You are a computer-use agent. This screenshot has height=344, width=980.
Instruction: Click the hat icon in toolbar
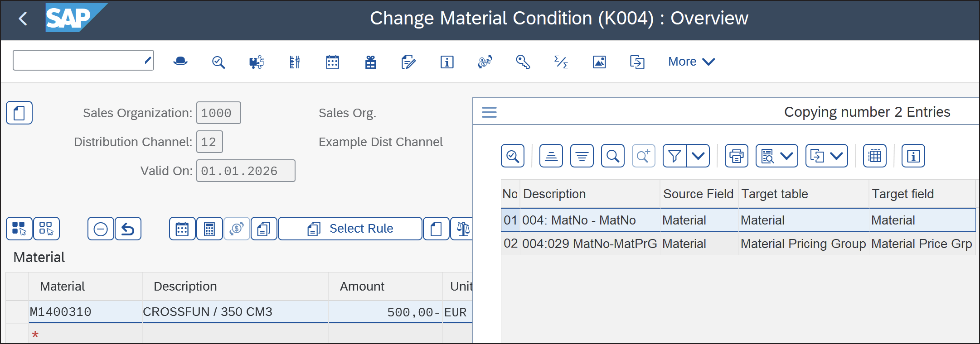[180, 62]
